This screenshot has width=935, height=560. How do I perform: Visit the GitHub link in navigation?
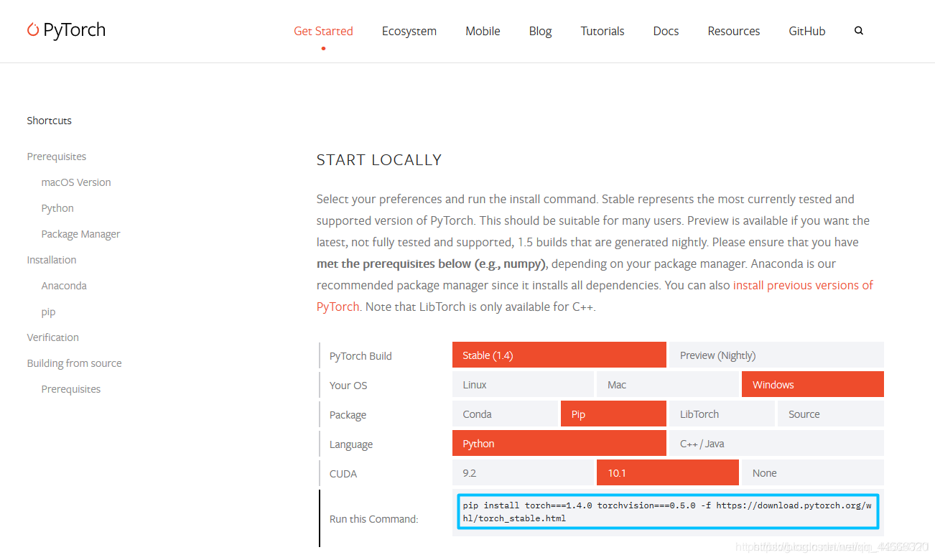[x=807, y=31]
